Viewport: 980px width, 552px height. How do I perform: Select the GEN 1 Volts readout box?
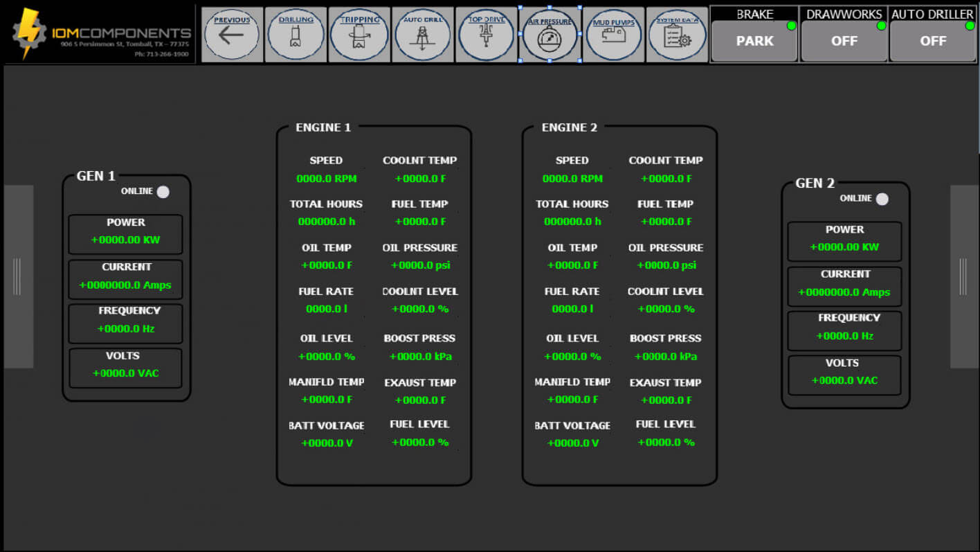tap(125, 368)
